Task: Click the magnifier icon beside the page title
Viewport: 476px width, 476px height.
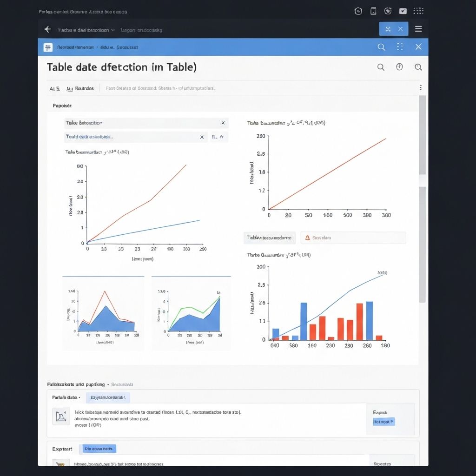Action: (381, 67)
